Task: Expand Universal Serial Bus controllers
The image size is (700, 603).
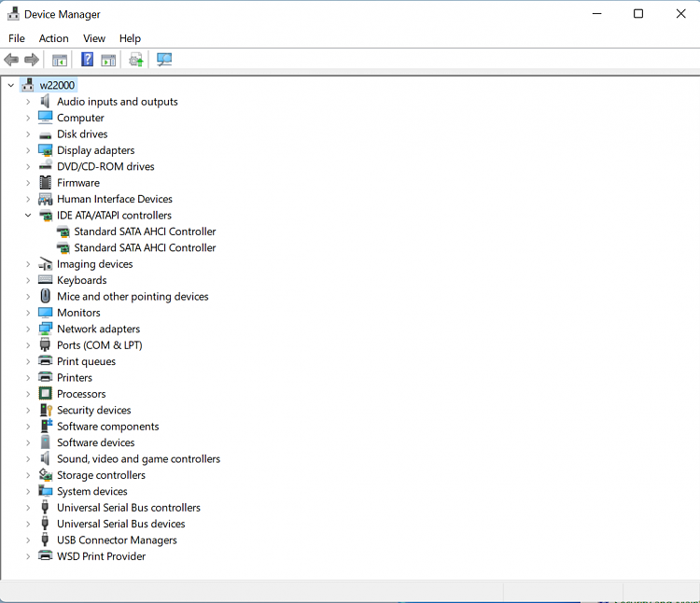Action: point(28,508)
